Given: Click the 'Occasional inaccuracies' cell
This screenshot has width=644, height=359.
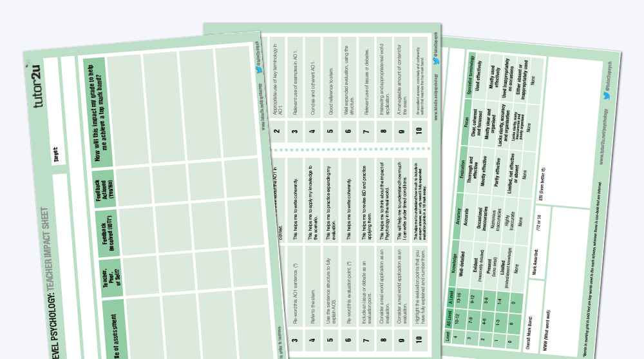Looking at the screenshot, I should (482, 218).
